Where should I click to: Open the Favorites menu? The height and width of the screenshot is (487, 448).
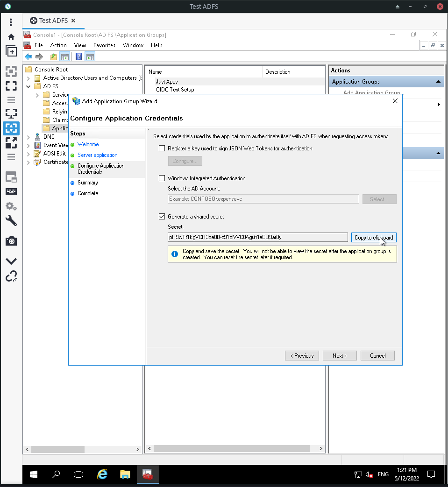(104, 45)
